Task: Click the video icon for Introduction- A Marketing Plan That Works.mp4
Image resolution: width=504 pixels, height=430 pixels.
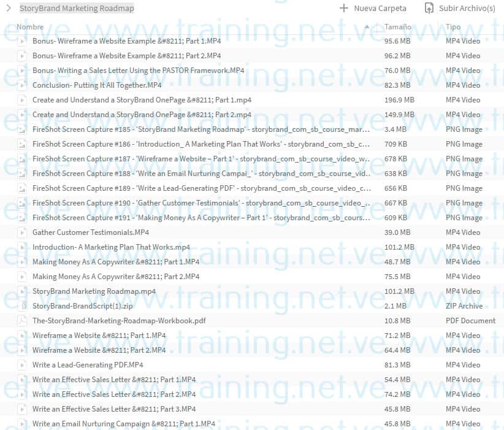Action: pyautogui.click(x=23, y=247)
